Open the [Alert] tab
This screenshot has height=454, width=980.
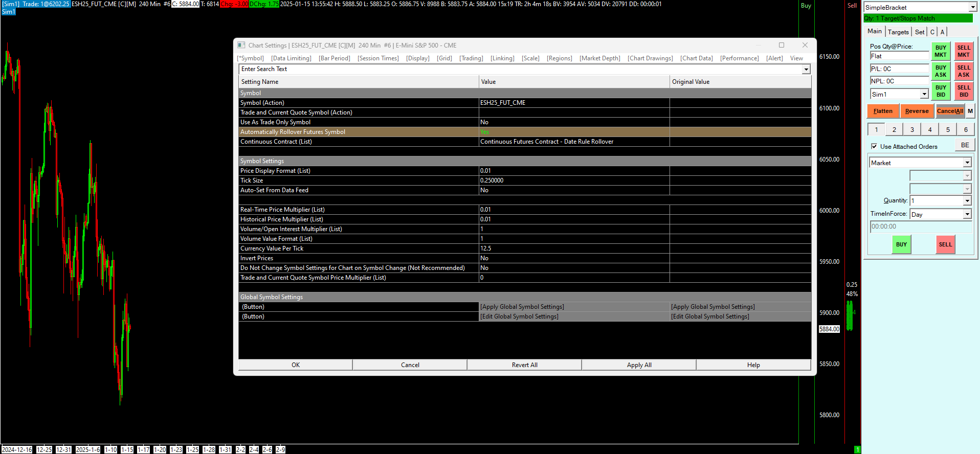point(774,58)
